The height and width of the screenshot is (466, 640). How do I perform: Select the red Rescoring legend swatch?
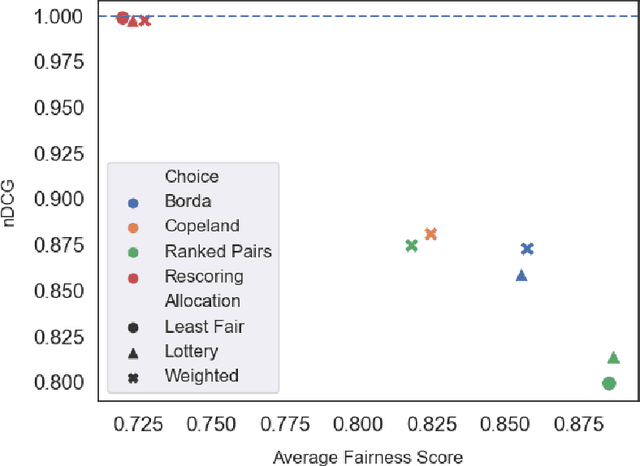point(133,277)
